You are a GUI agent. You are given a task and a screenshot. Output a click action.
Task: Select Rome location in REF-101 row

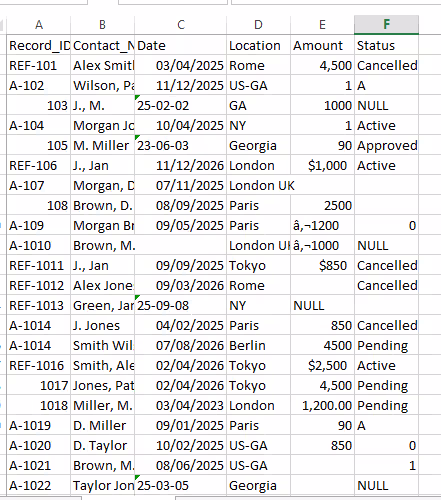tap(258, 65)
